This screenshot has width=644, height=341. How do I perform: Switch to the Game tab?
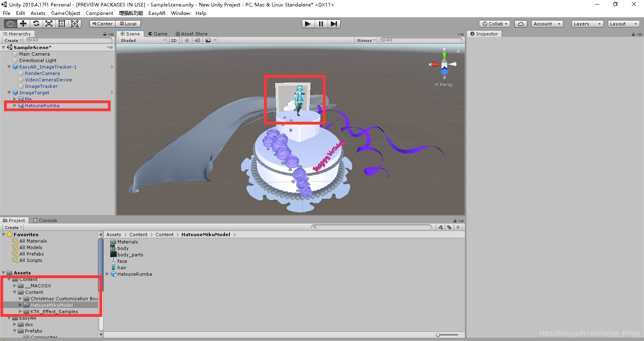click(158, 34)
